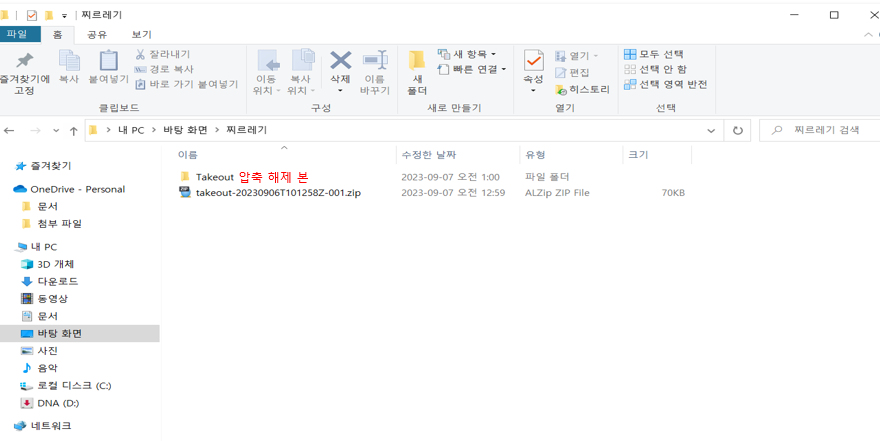This screenshot has width=880, height=441.
Task: Switch to the 홈 (Home) tab
Action: 58,34
